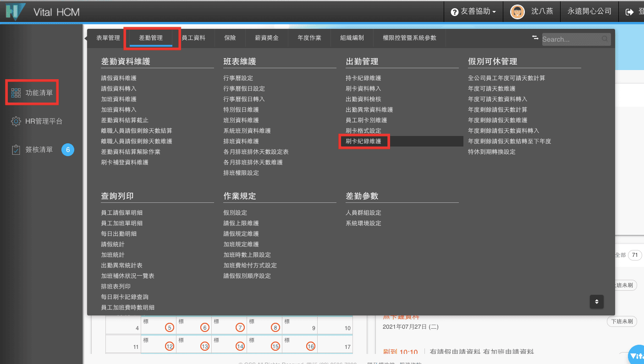Screen dimensions: 644x364
Task: Open the Vita chat bubble icon
Action: [x=636, y=355]
